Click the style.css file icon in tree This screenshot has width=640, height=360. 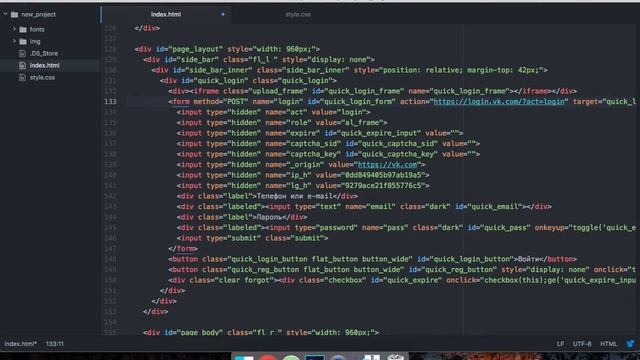(22, 78)
